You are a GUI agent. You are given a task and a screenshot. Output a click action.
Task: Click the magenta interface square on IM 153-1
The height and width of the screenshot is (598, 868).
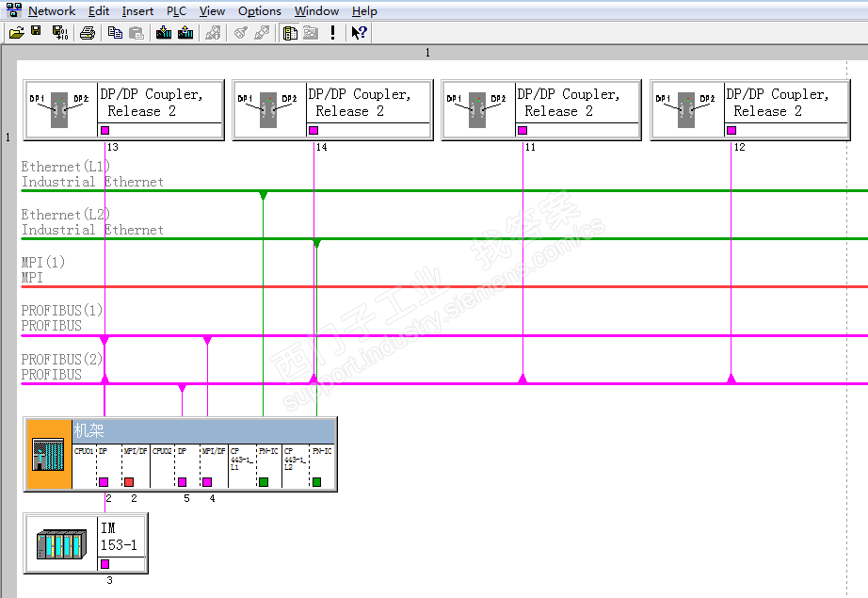click(x=104, y=564)
